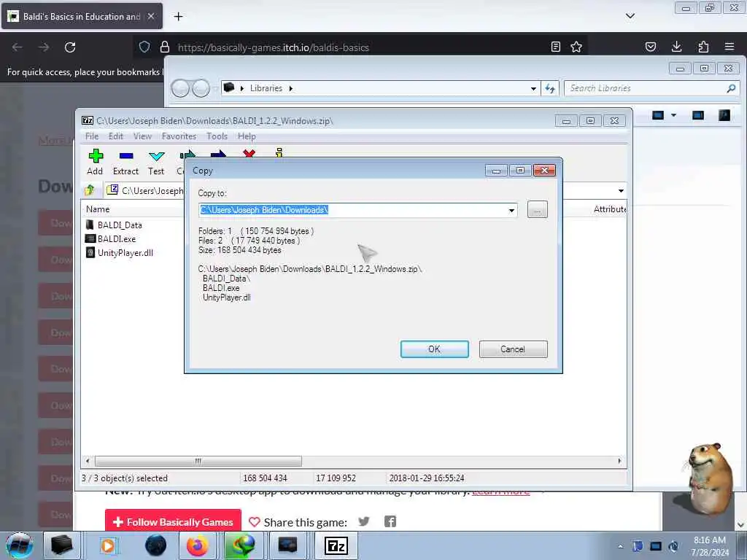Toggle preview pane icon in Libraries window
747x560 pixels.
click(x=698, y=115)
